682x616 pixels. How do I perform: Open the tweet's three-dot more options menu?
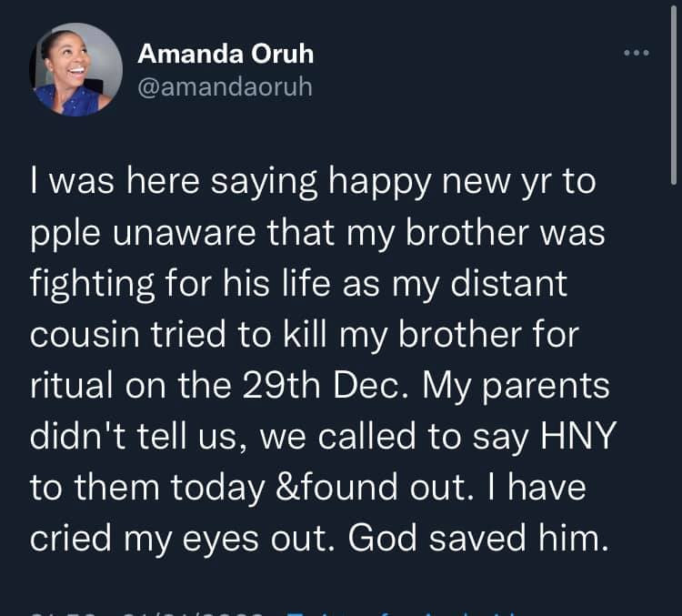[636, 53]
